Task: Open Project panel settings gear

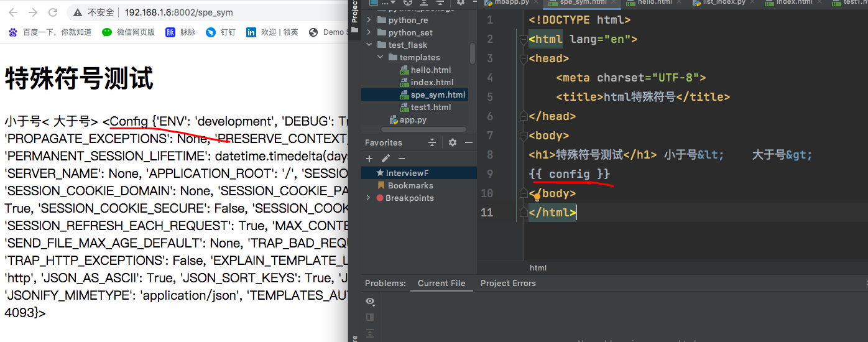Action: pyautogui.click(x=460, y=2)
